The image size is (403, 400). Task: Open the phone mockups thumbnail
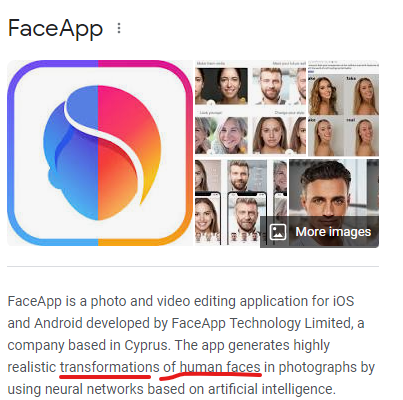point(241,202)
